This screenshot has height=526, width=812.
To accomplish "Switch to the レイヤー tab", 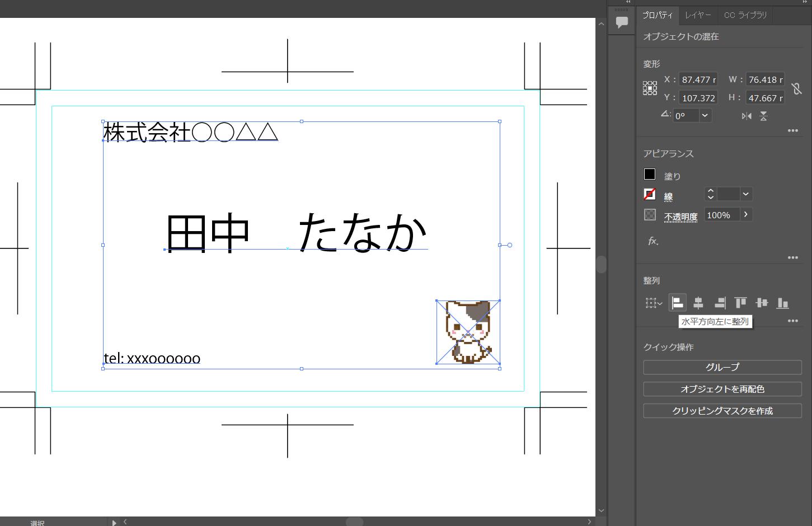I will point(698,15).
